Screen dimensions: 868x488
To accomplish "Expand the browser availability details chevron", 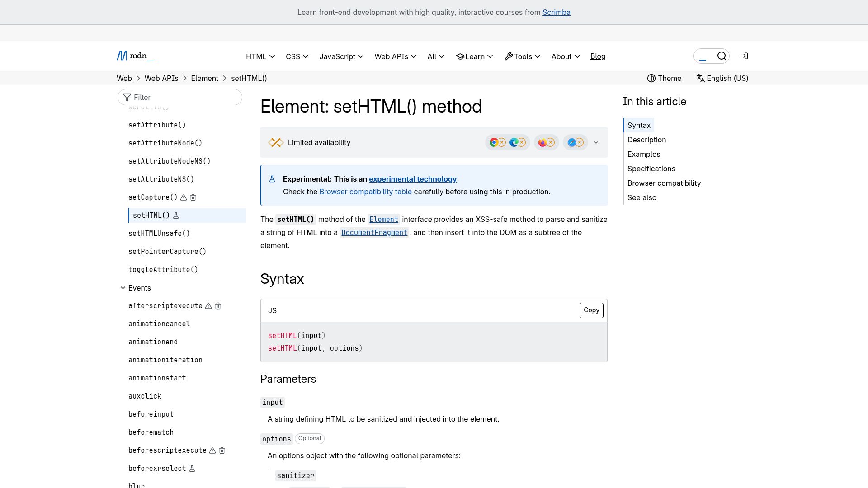I will pyautogui.click(x=596, y=142).
